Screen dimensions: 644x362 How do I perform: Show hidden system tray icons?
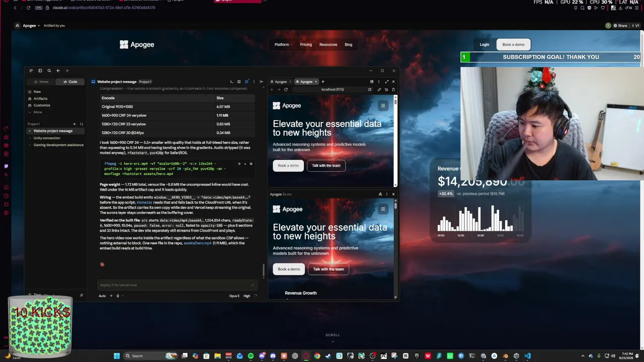583,356
